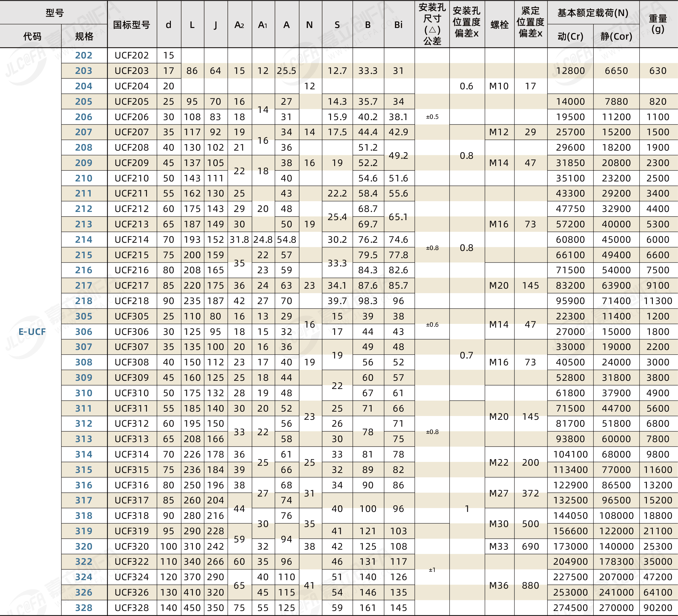Select the M12 bolt cell
Image resolution: width=678 pixels, height=616 pixels.
point(499,132)
